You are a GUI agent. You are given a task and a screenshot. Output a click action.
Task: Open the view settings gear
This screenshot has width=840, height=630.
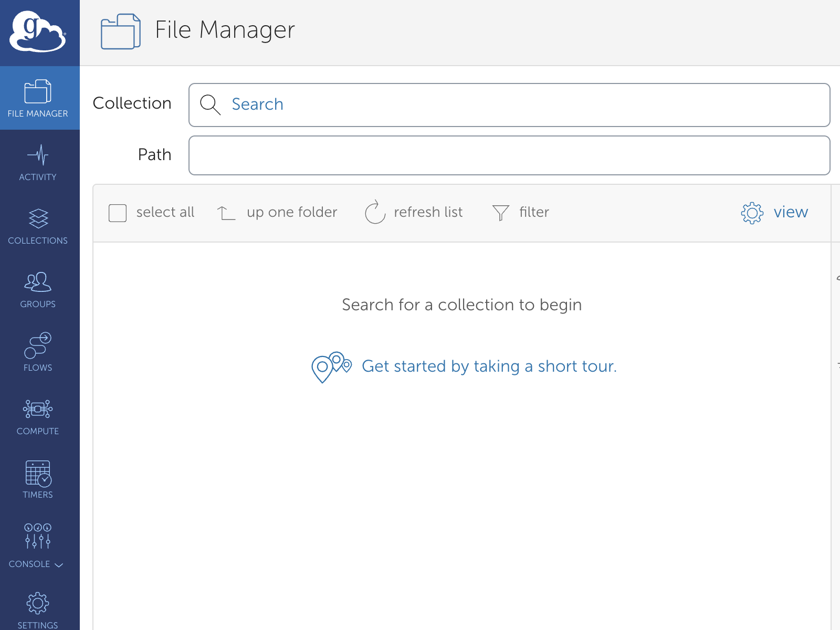tap(752, 213)
